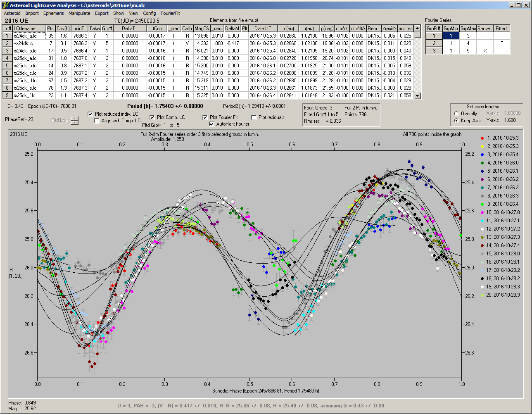
Task: Click the Shown X mark of Fourier series 3
Action: [484, 51]
